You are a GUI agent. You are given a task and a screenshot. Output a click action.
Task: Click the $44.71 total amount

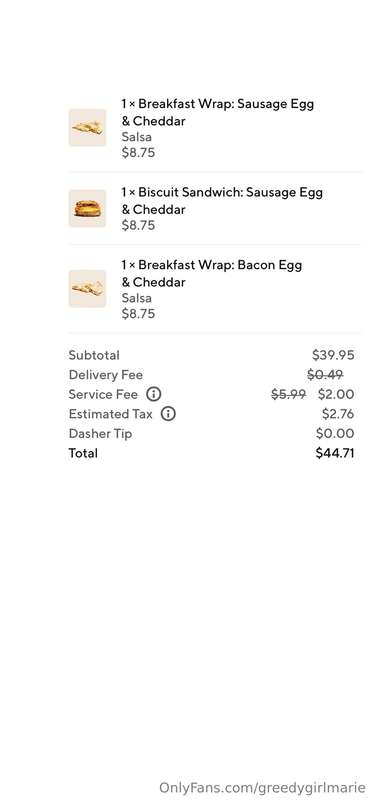(x=335, y=453)
